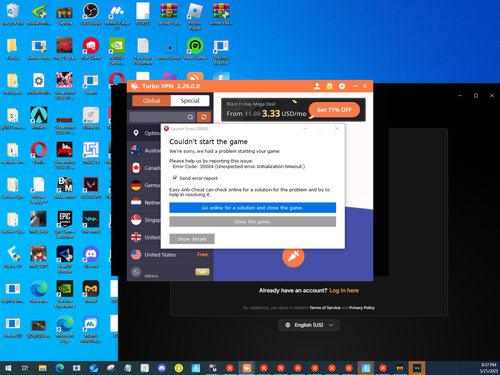500x375 pixels.
Task: Open the GearUP Booster desktop shortcut
Action: pos(65,259)
